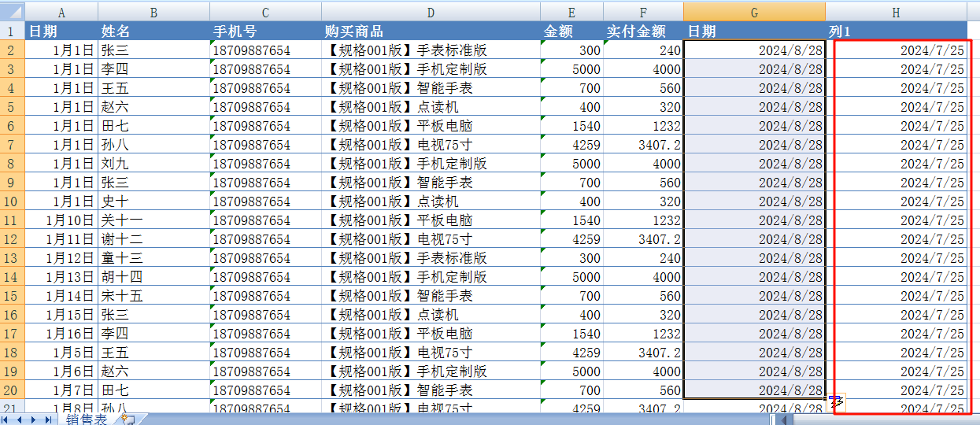Click the 240 paid amount in row 13

(x=643, y=258)
